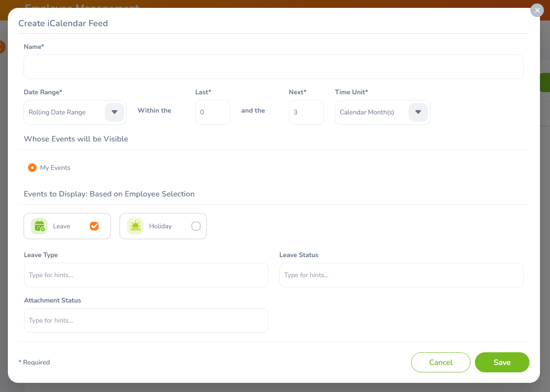This screenshot has width=550, height=392.
Task: Click the Leave Status hints field
Action: point(401,275)
